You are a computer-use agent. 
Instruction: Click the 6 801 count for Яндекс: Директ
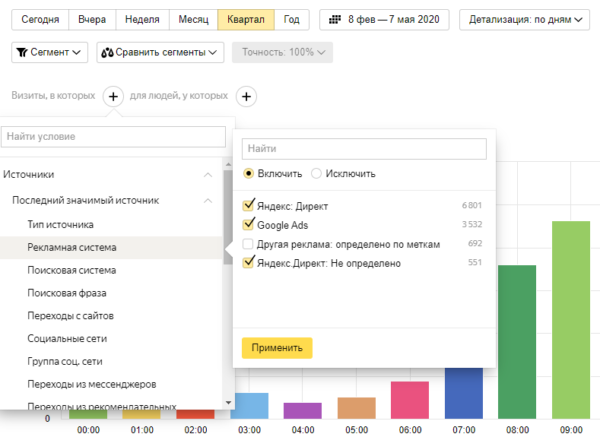(471, 205)
